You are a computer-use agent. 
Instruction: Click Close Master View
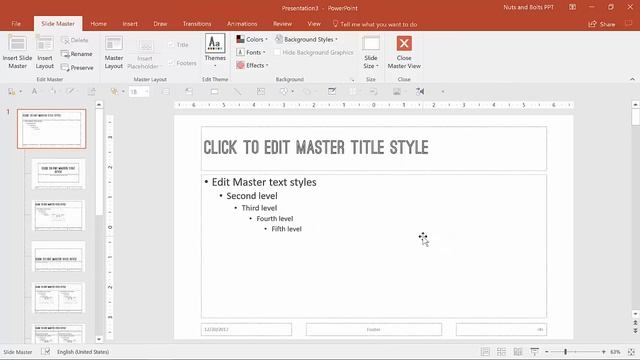tap(404, 52)
